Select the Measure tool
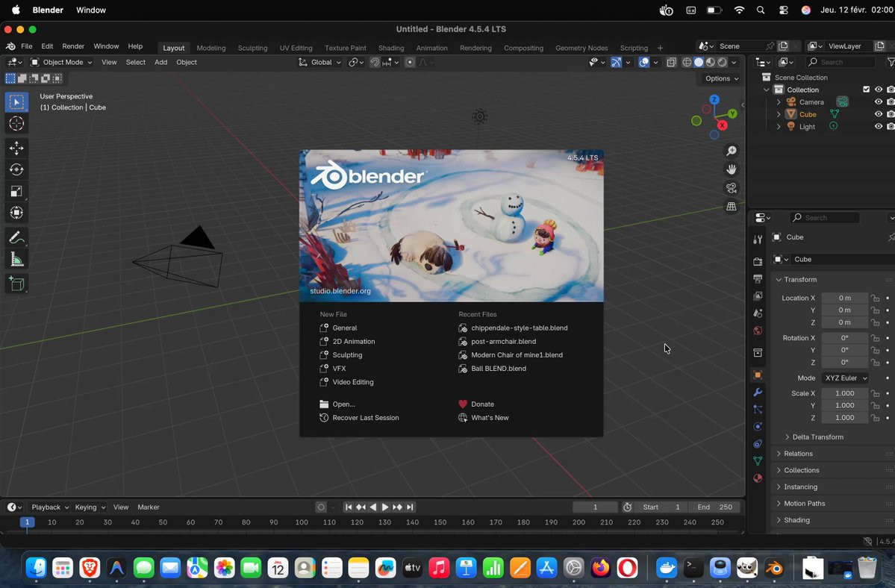The image size is (895, 588). pos(16,260)
